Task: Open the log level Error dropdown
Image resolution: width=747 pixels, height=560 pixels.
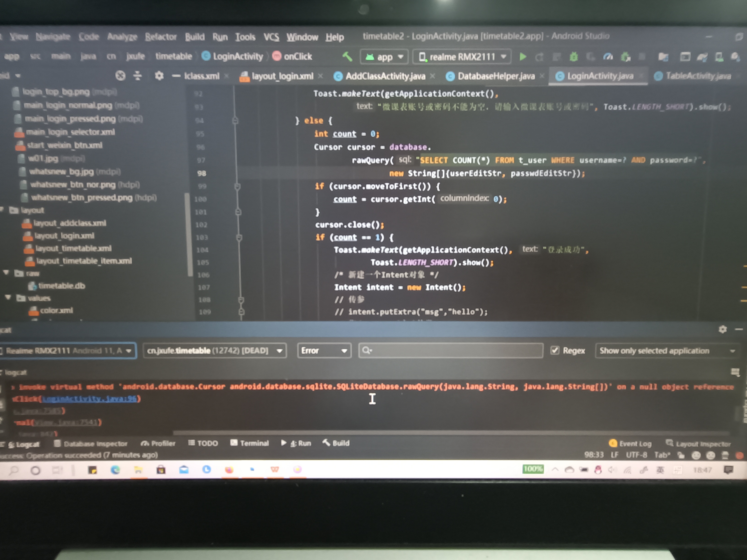Action: tap(324, 350)
